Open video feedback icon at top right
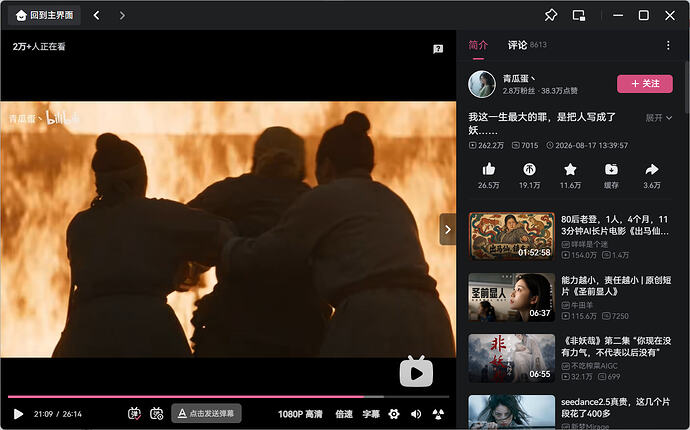This screenshot has width=690, height=430. click(438, 49)
